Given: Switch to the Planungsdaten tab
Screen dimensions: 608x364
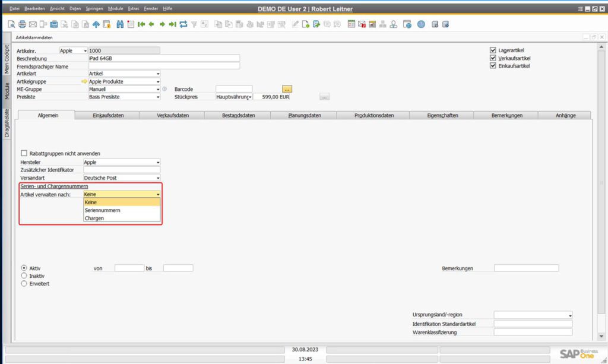Looking at the screenshot, I should click(305, 115).
